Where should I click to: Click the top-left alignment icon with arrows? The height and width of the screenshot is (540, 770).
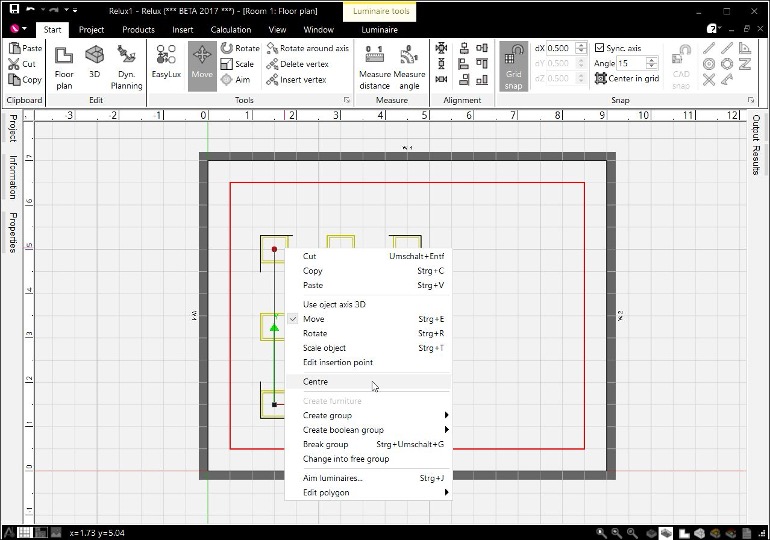pyautogui.click(x=441, y=48)
